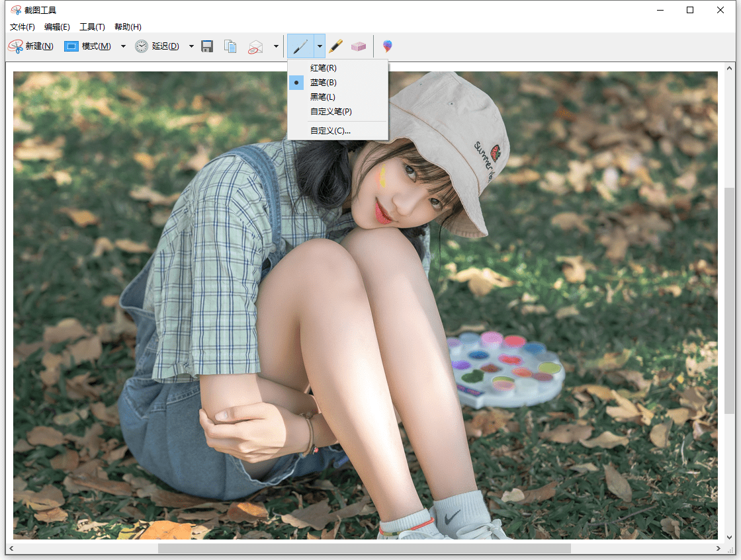Click the vertical scrollbar down arrow

tap(730, 537)
